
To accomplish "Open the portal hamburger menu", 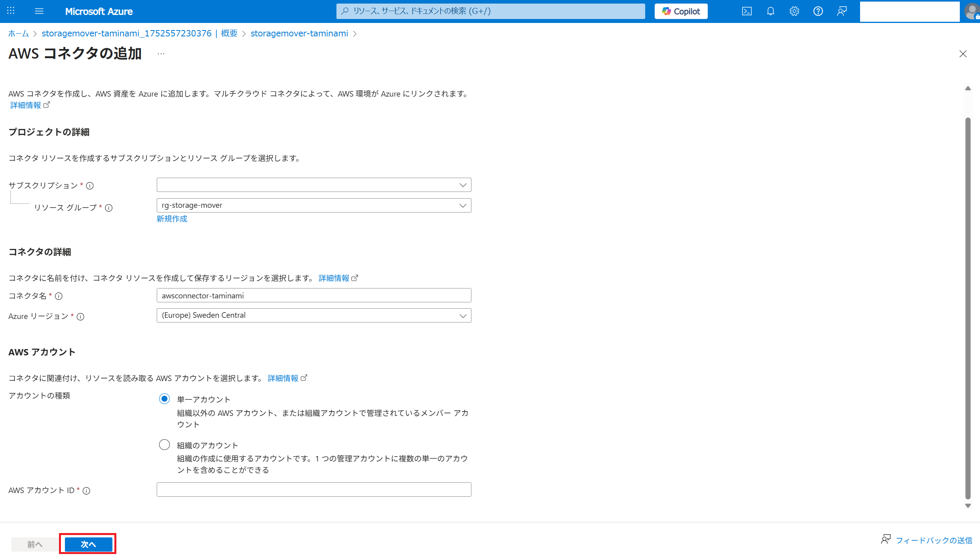I will pos(39,11).
